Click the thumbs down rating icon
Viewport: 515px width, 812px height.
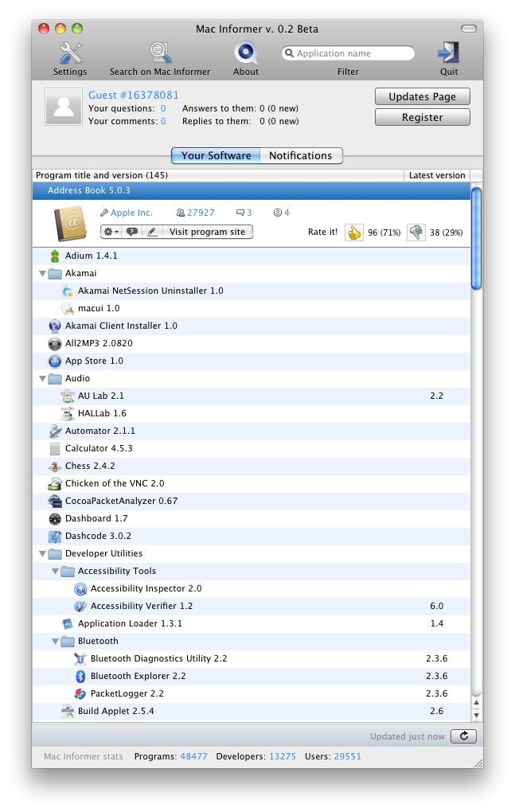tap(416, 232)
